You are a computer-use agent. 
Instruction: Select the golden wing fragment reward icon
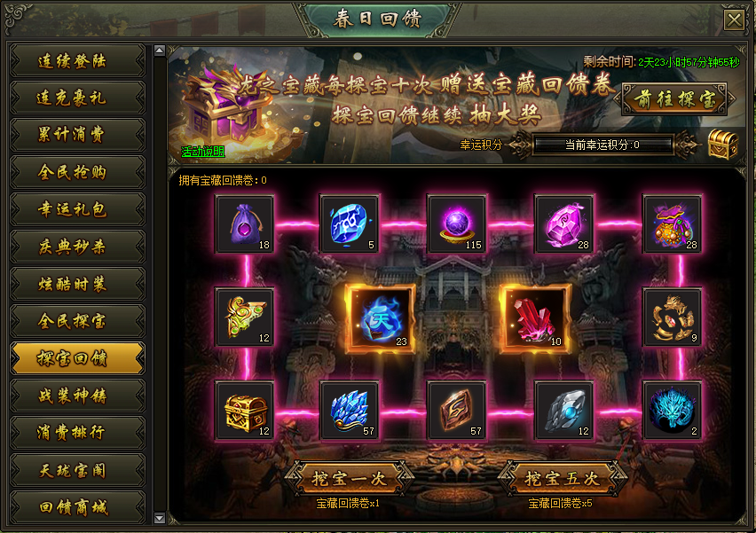coord(246,317)
